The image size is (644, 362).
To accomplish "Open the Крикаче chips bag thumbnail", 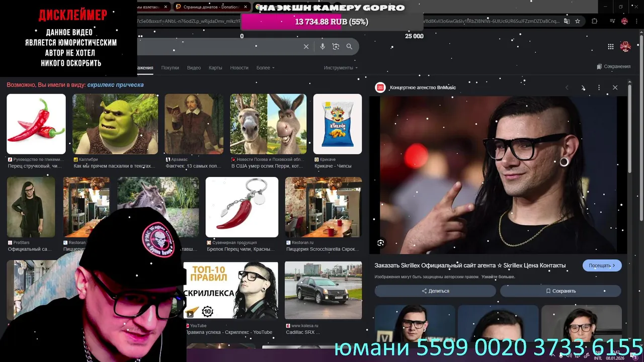I will coord(338,124).
